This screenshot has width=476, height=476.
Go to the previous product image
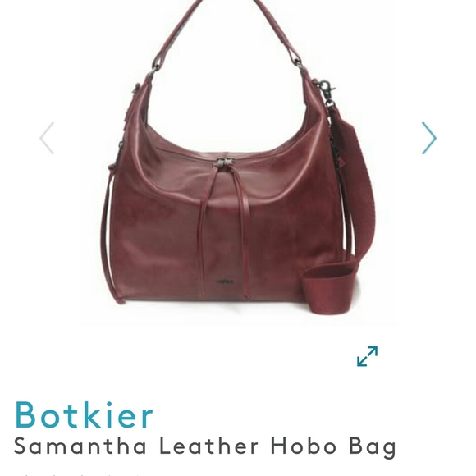47,138
